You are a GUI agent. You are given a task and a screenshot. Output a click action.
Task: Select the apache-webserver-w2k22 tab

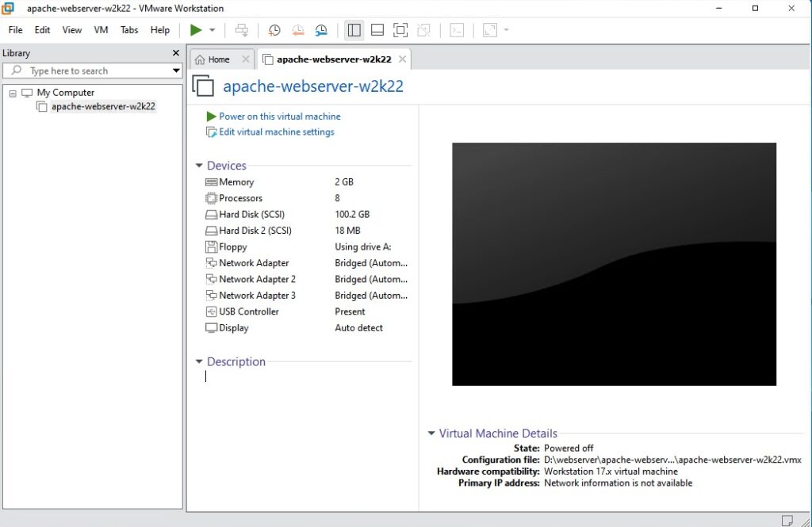click(334, 59)
